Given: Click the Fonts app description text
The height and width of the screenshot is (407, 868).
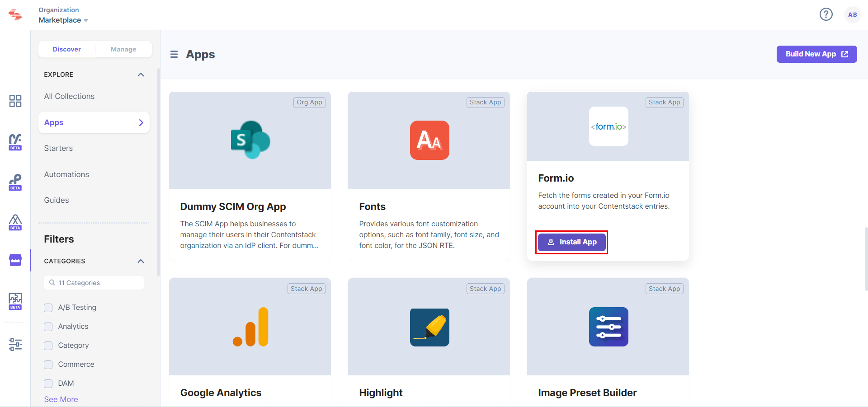Looking at the screenshot, I should click(x=429, y=234).
